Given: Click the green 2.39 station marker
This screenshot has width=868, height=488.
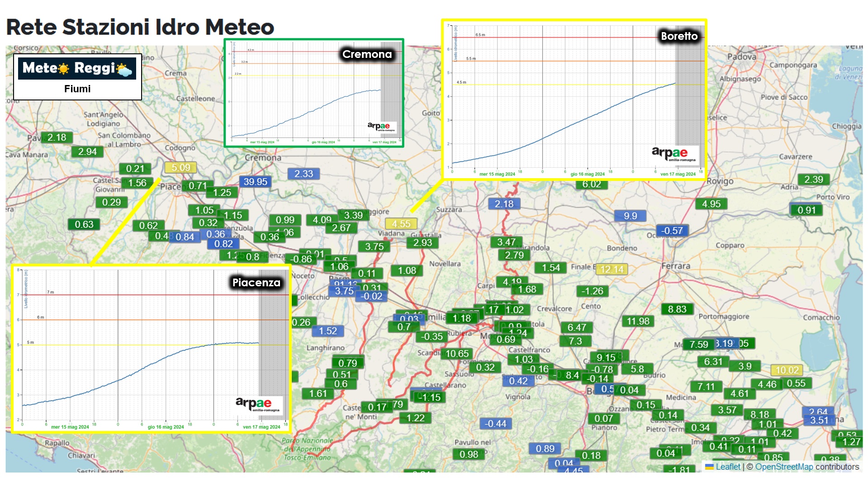Looking at the screenshot, I should (813, 179).
